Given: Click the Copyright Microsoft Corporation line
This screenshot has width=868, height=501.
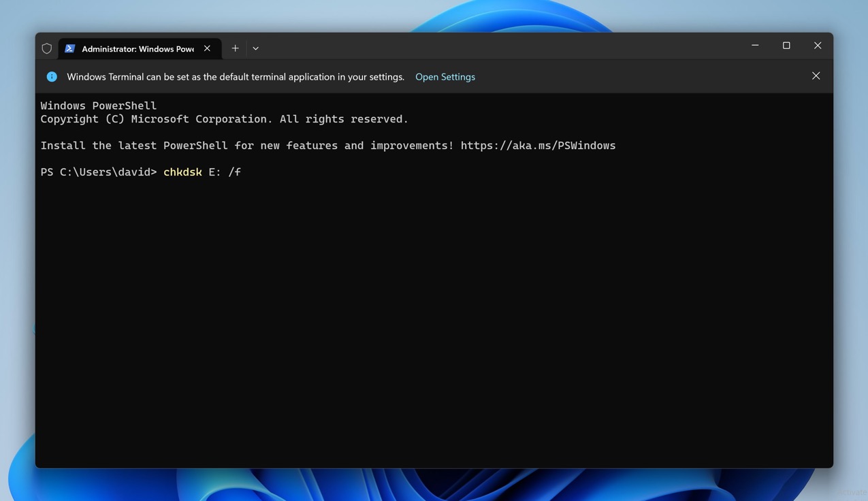Looking at the screenshot, I should click(x=224, y=119).
